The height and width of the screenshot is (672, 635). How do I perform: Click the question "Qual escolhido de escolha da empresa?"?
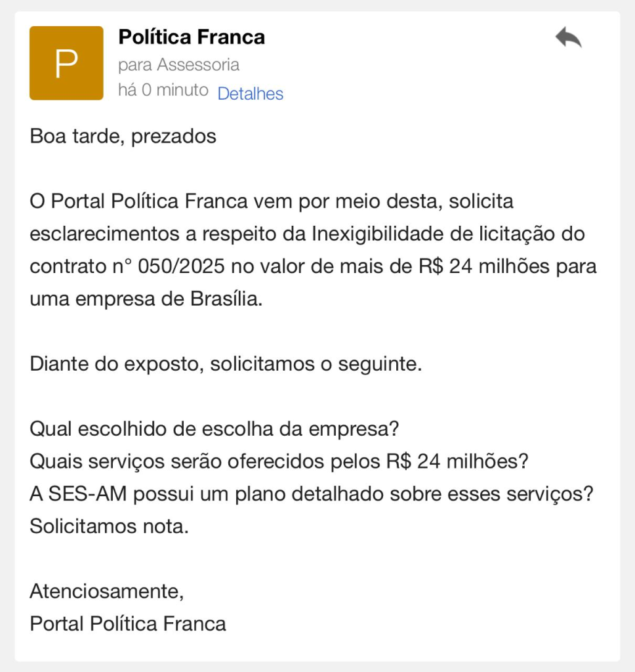click(x=215, y=430)
